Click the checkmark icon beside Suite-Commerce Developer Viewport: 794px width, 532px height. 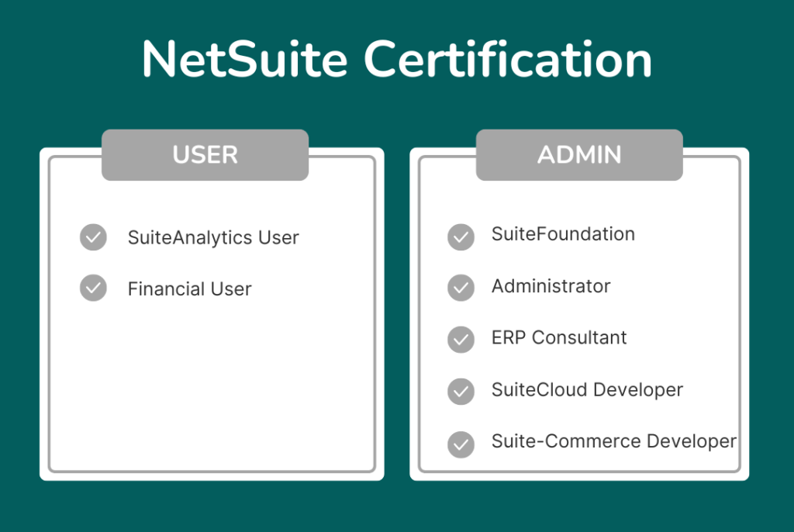(x=461, y=444)
